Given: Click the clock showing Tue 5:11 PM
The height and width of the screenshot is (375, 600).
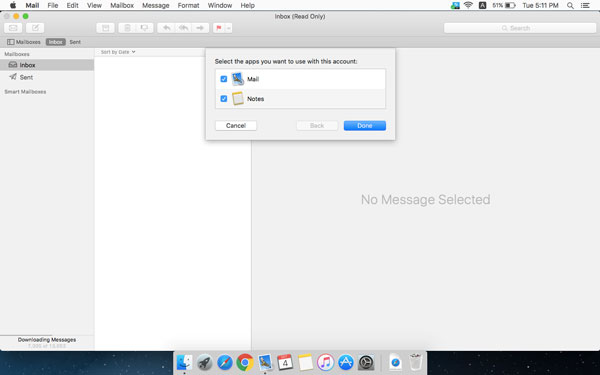Looking at the screenshot, I should pyautogui.click(x=540, y=5).
